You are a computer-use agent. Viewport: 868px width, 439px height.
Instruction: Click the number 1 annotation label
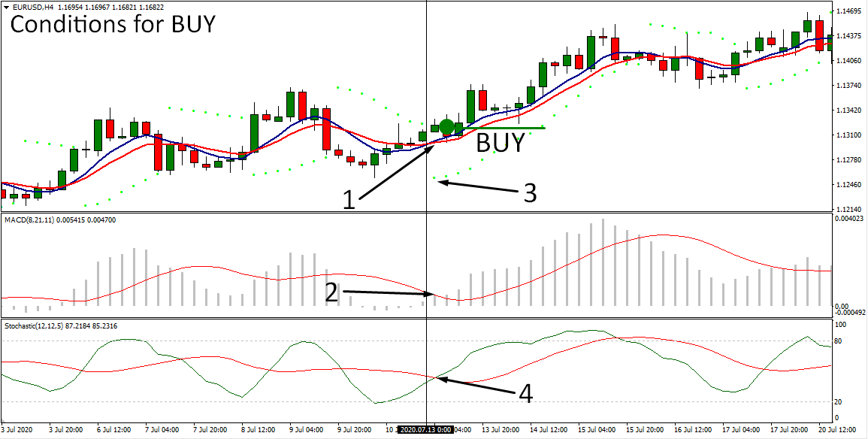348,200
